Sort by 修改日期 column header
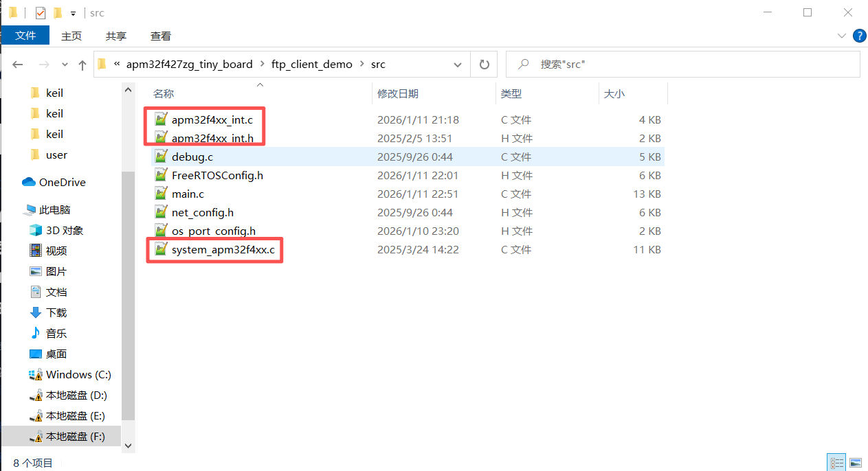Screen dimensions: 868x471 click(x=398, y=94)
